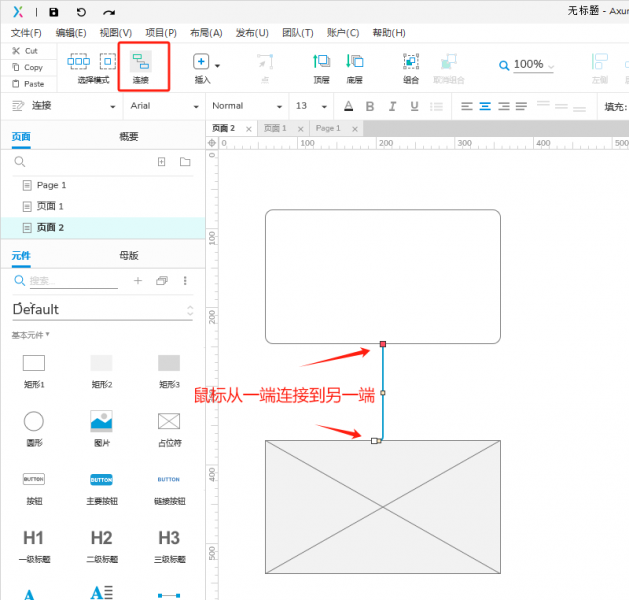Click the Save icon in title bar
The height and width of the screenshot is (600, 629).
54,12
